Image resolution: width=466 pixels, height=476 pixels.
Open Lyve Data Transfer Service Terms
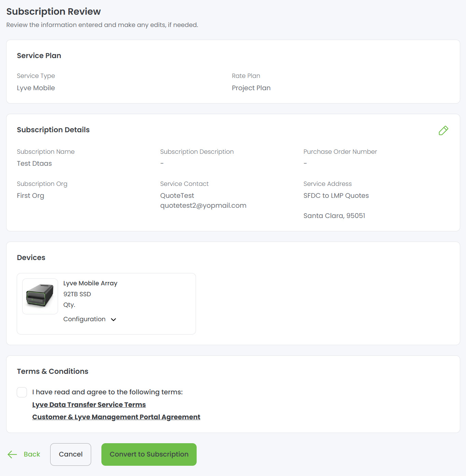tap(89, 405)
